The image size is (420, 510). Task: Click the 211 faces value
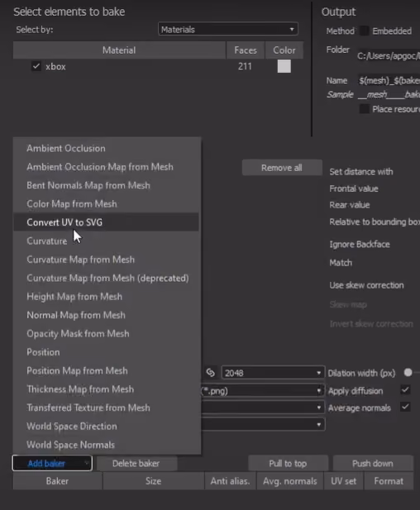(245, 66)
